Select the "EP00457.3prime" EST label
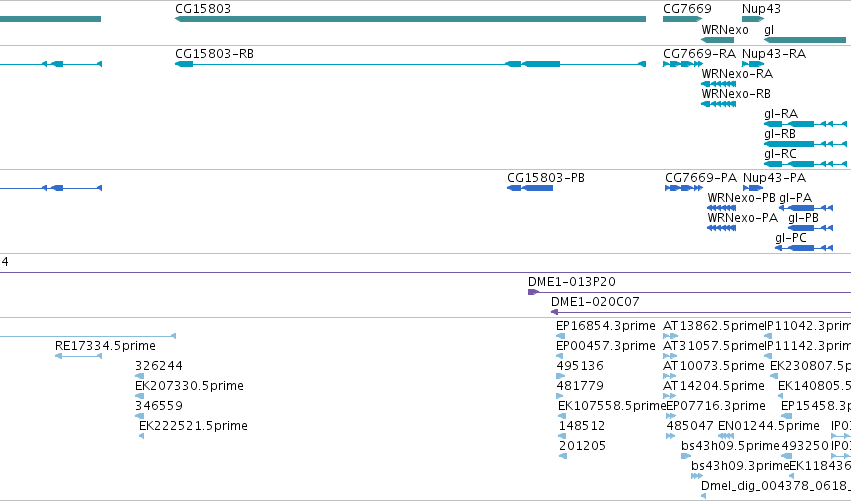The height and width of the screenshot is (501, 851). [606, 346]
